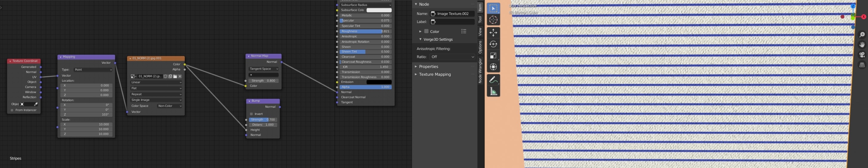Click the Normal Map Strength 0.800 field
Image resolution: width=868 pixels, height=168 pixels.
(263, 81)
